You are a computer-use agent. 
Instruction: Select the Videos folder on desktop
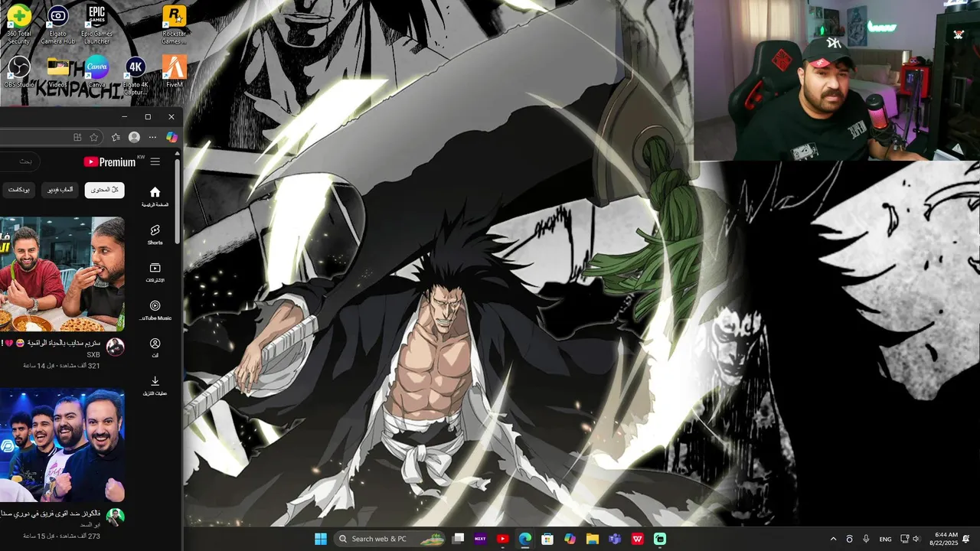coord(57,73)
